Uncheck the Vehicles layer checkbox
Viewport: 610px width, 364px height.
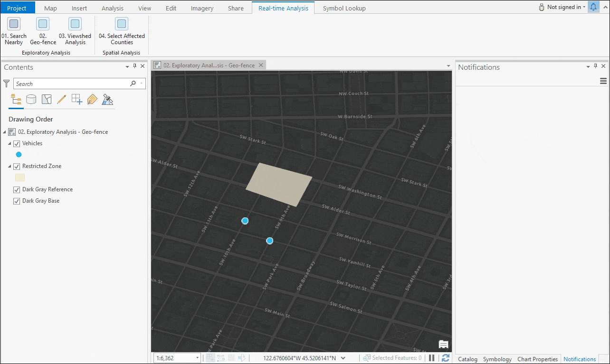[x=17, y=143]
